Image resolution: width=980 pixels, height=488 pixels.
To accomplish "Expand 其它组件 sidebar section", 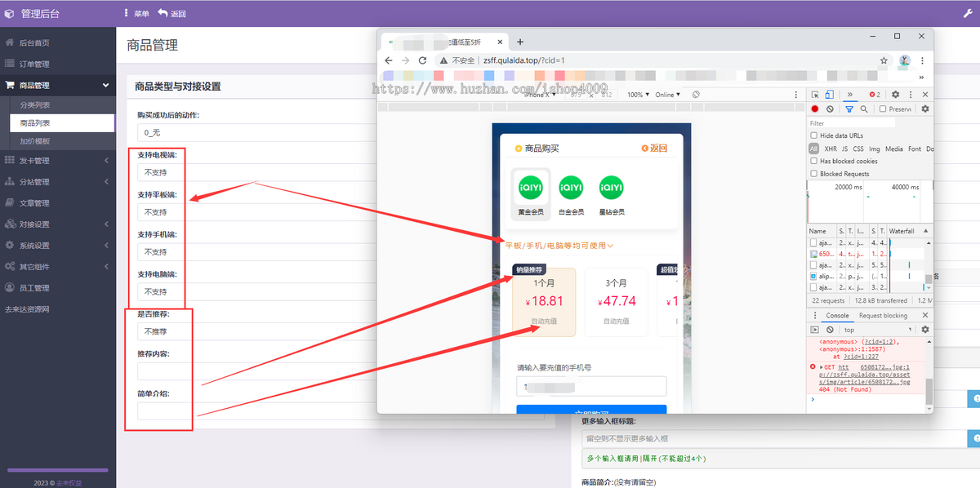I will [58, 266].
